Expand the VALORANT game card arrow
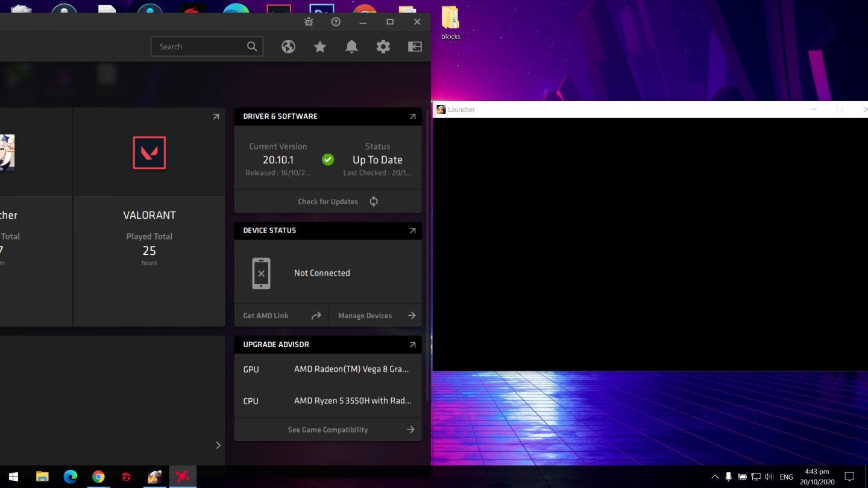 (x=216, y=117)
